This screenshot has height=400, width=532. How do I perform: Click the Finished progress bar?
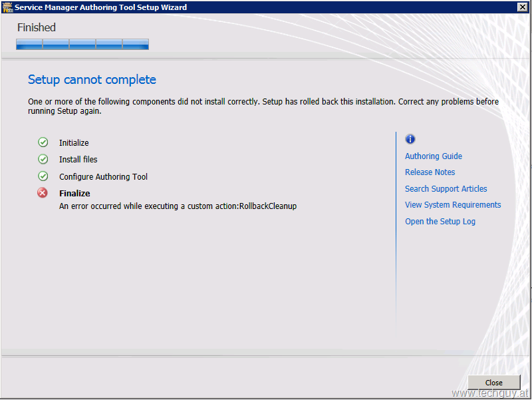click(82, 44)
